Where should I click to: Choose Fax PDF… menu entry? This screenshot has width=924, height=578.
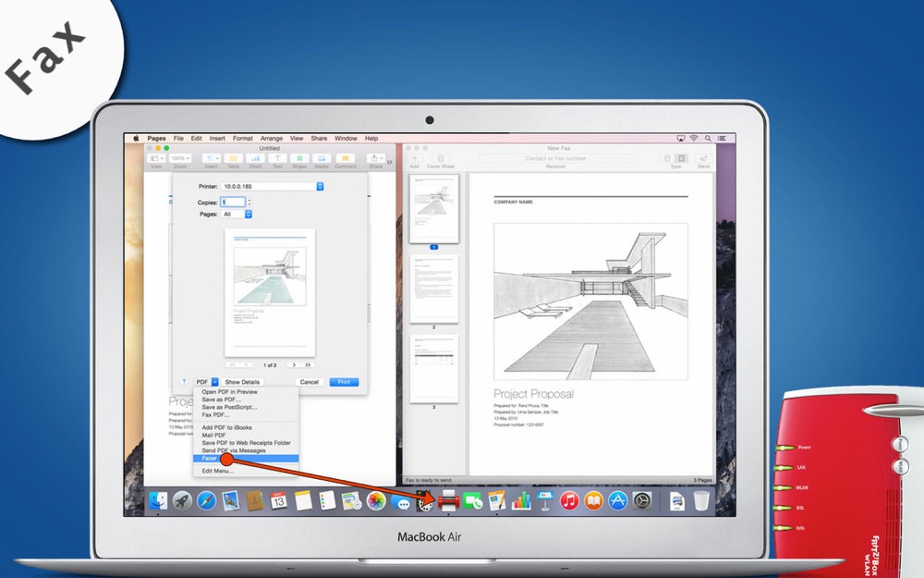coord(246,414)
